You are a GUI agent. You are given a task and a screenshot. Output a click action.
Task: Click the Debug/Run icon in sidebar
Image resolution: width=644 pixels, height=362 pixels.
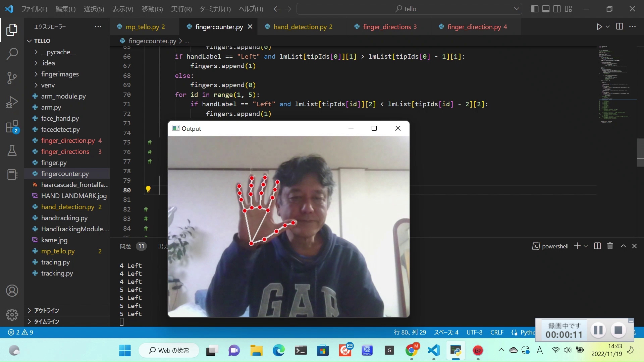pyautogui.click(x=12, y=102)
